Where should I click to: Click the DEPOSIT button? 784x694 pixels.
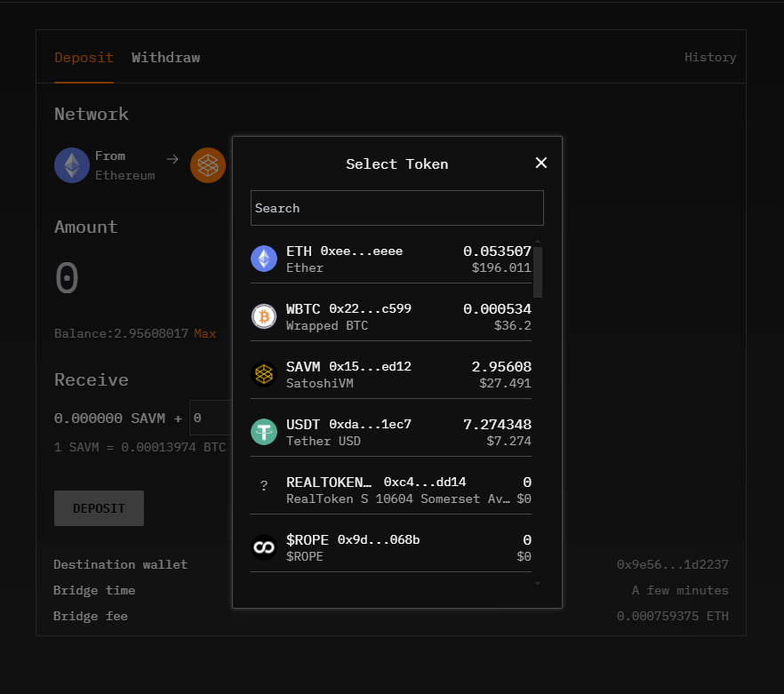(99, 508)
